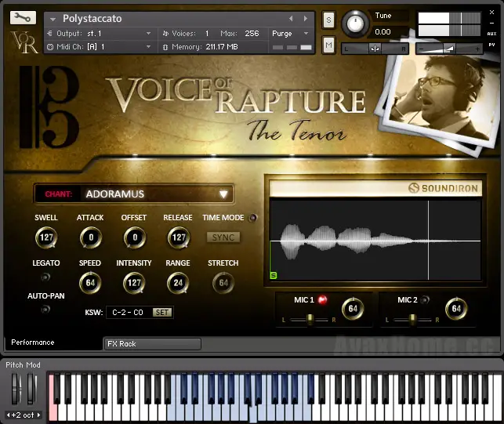504x424 pixels.
Task: Minimize instrument view with dash button
Action: [x=491, y=24]
